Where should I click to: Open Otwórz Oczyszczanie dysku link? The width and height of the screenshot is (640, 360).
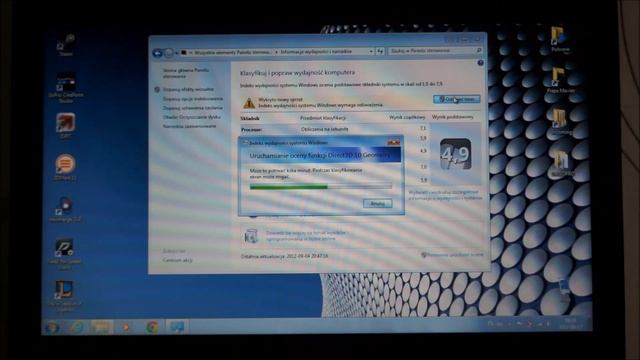point(192,117)
